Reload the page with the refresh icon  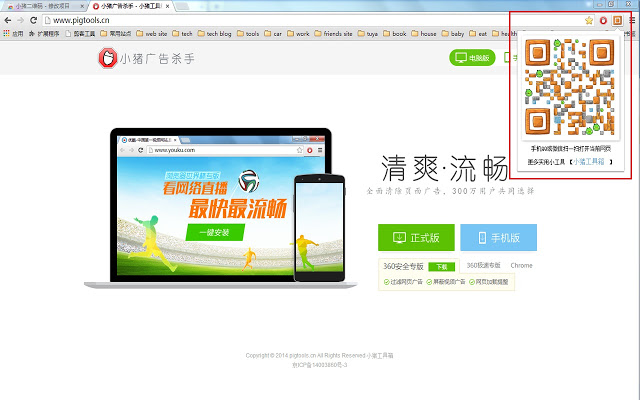point(33,20)
